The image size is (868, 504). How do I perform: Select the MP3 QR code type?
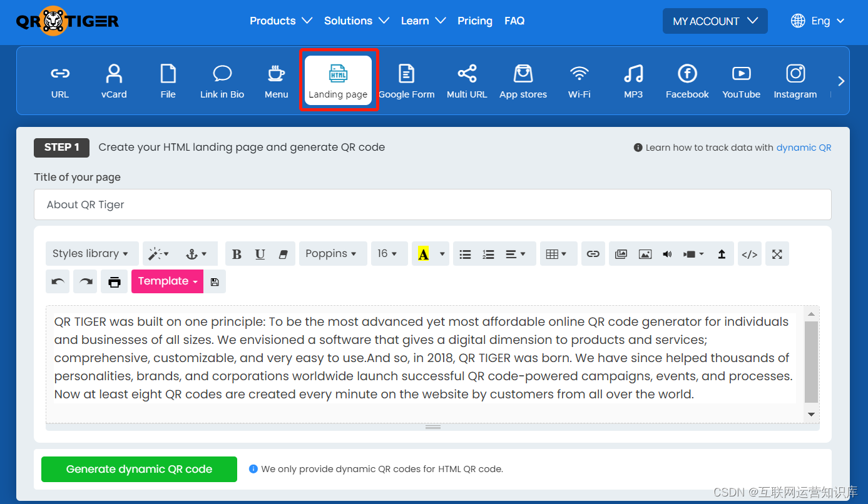pos(633,81)
